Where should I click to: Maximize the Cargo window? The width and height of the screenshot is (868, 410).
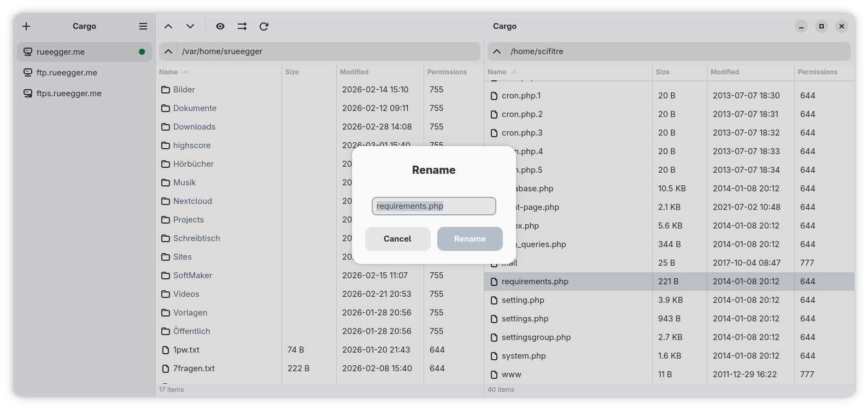822,26
